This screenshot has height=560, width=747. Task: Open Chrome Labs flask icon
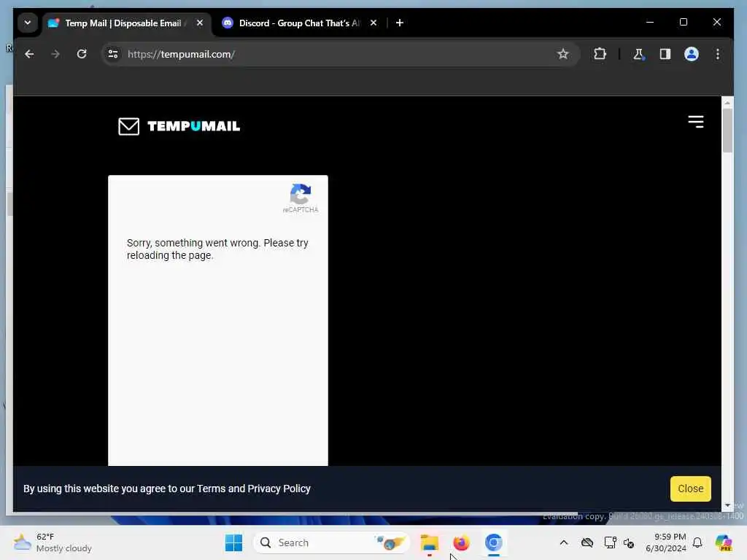point(638,54)
